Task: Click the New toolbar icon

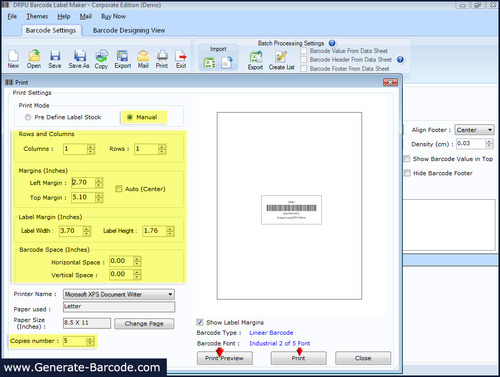Action: pyautogui.click(x=13, y=59)
